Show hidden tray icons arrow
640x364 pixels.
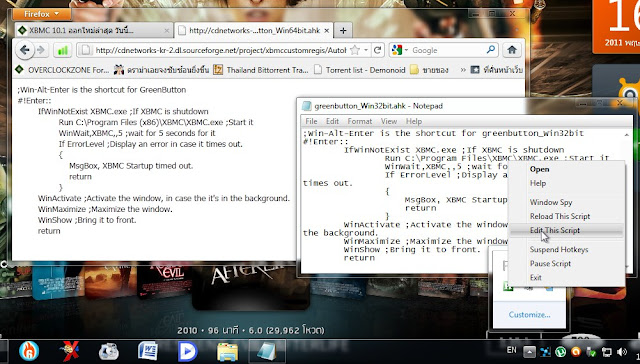[x=529, y=352]
